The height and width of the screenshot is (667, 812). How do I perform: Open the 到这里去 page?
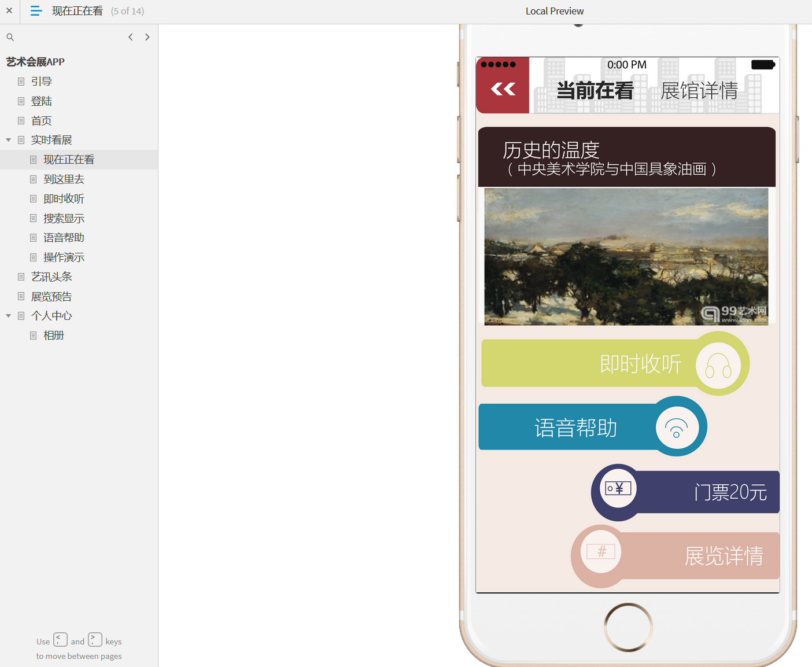(64, 179)
